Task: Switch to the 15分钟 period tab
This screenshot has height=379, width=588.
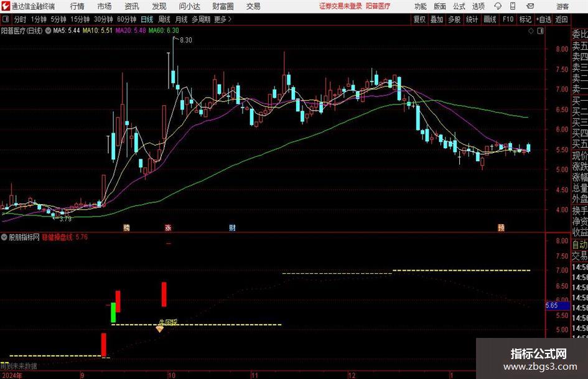Action: pyautogui.click(x=80, y=19)
